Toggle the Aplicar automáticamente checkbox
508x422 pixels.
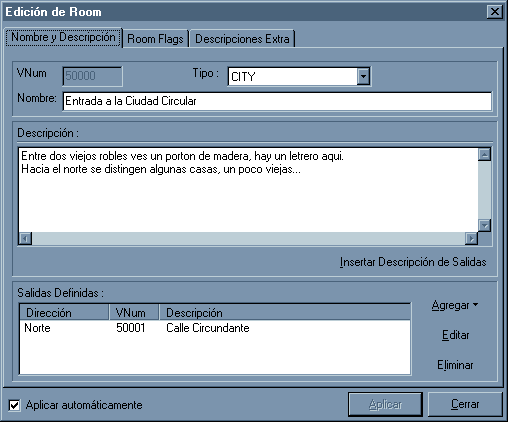[14, 405]
